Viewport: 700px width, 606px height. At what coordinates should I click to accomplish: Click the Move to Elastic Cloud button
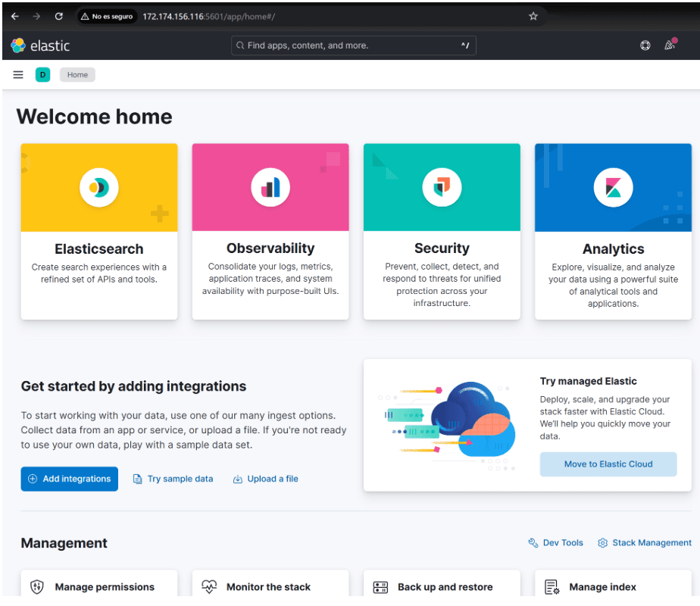(608, 464)
